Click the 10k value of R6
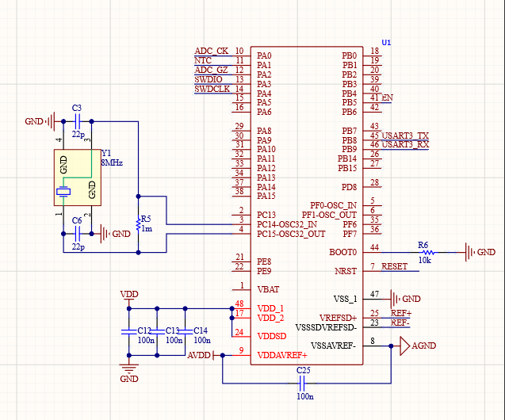Screen dimensions: 505x420 click(424, 261)
